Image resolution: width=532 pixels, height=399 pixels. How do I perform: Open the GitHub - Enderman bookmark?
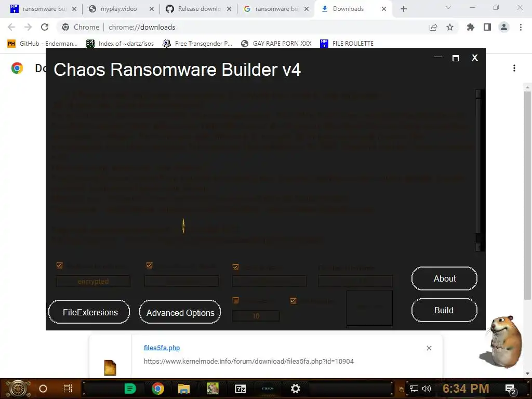click(x=43, y=44)
